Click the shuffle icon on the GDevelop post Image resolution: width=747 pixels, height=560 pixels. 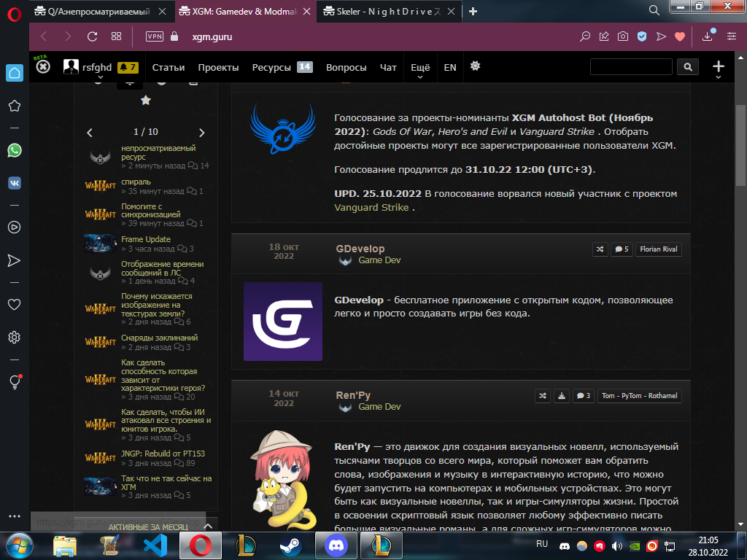coord(600,249)
